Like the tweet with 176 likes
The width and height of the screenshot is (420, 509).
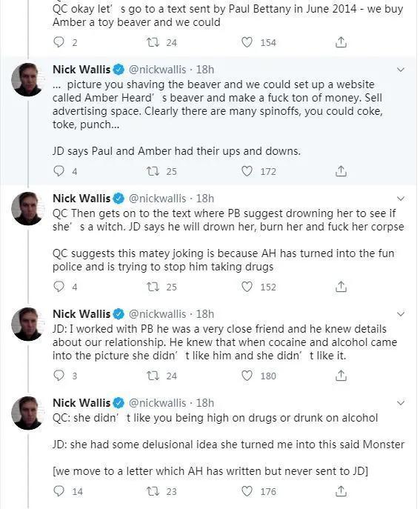(247, 490)
